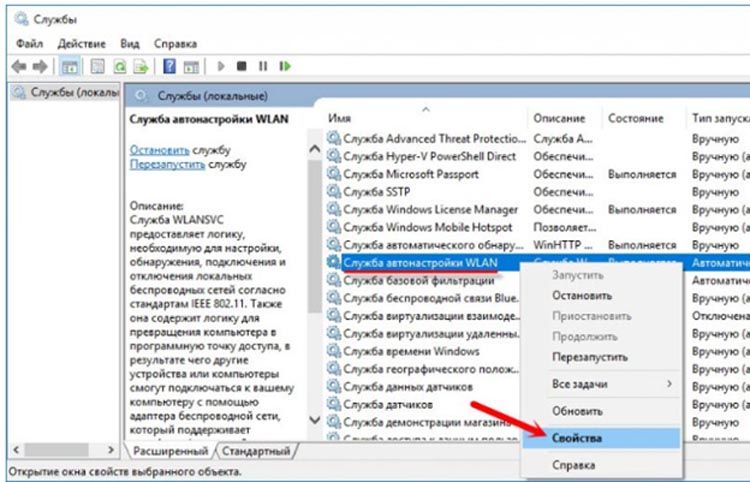Click the Start service play icon

[x=221, y=66]
